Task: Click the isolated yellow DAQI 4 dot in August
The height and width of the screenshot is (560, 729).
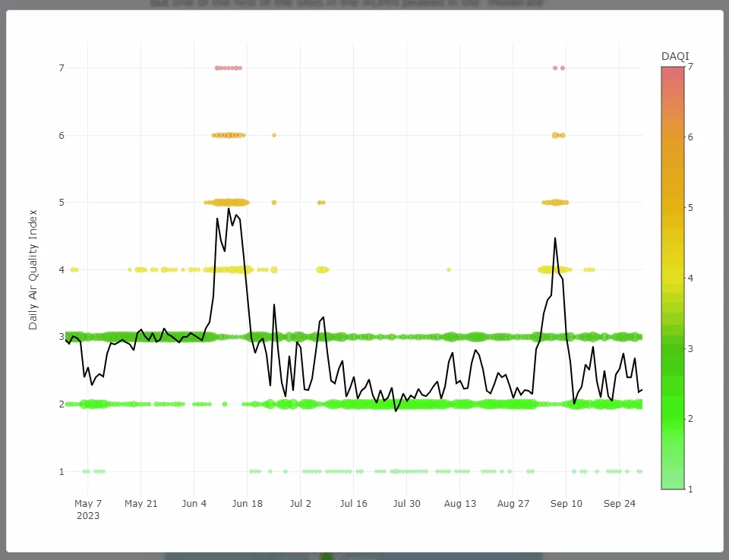Action: point(449,269)
